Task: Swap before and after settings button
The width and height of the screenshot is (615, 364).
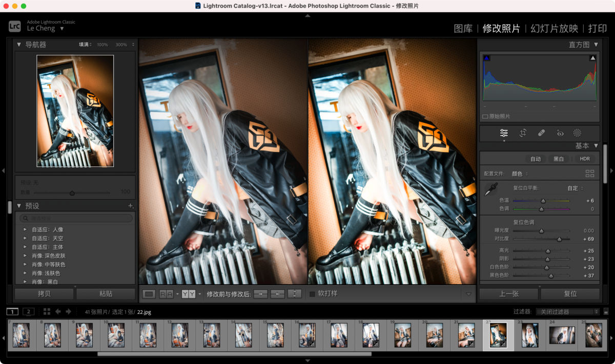Action: point(295,294)
